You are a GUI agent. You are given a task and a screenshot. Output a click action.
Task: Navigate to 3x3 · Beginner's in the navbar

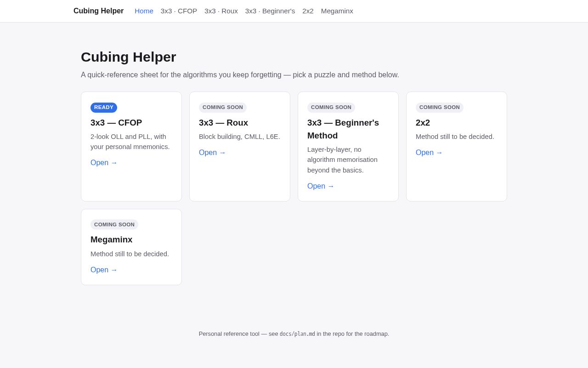tap(270, 11)
